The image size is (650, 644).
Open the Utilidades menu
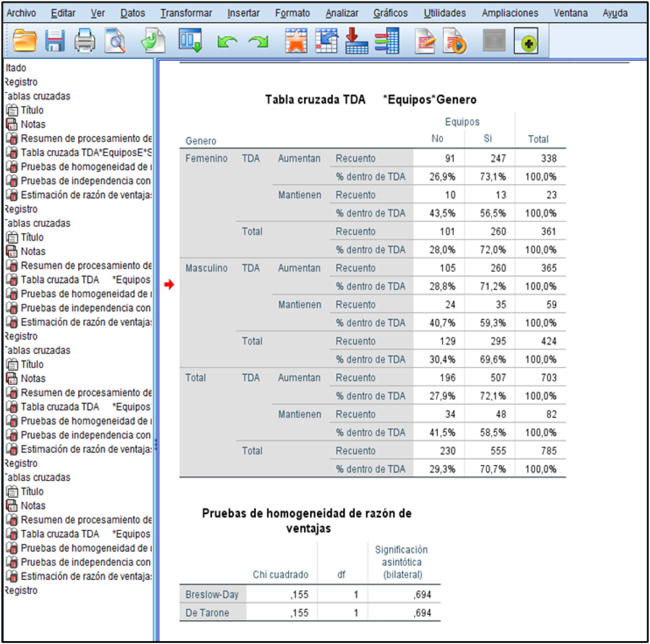[444, 13]
